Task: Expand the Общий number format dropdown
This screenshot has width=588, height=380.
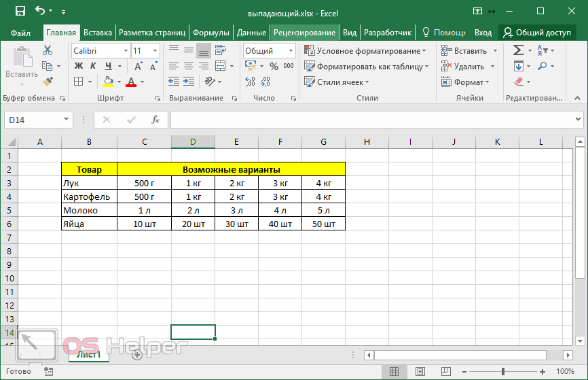Action: point(290,51)
